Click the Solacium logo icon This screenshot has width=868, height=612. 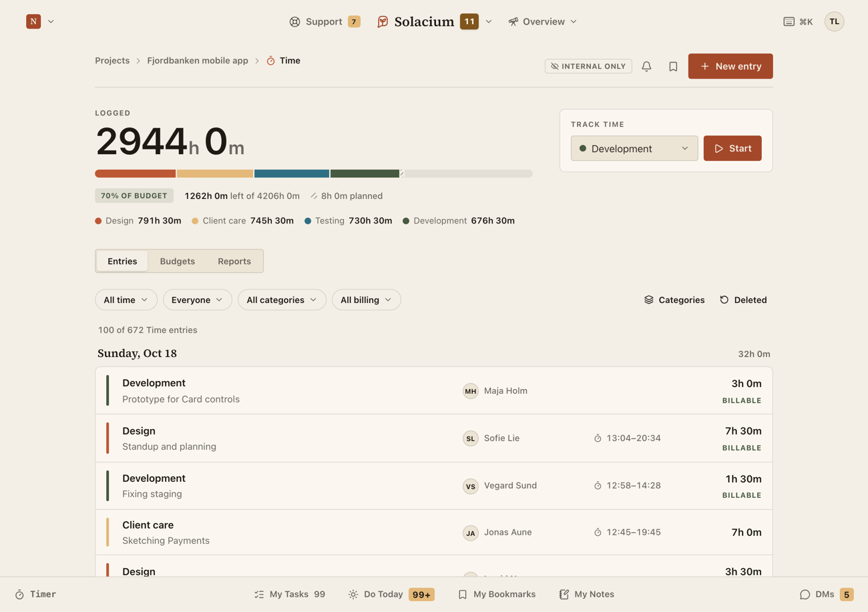383,21
